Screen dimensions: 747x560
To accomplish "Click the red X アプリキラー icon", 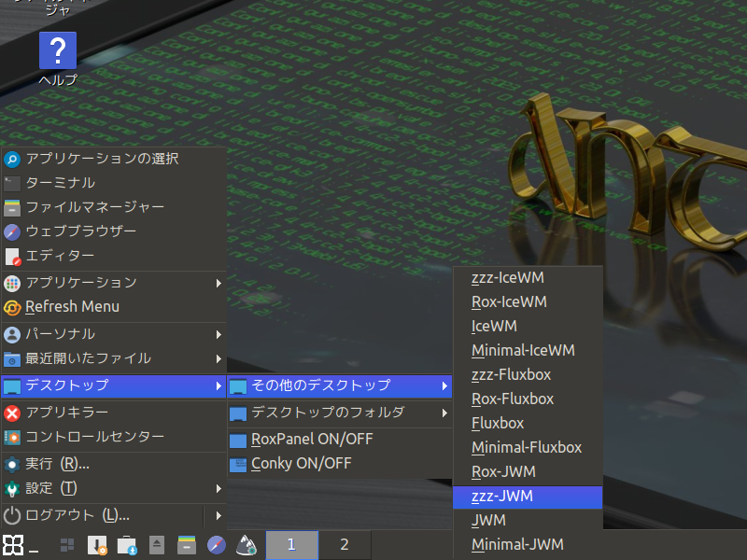I will coord(12,413).
